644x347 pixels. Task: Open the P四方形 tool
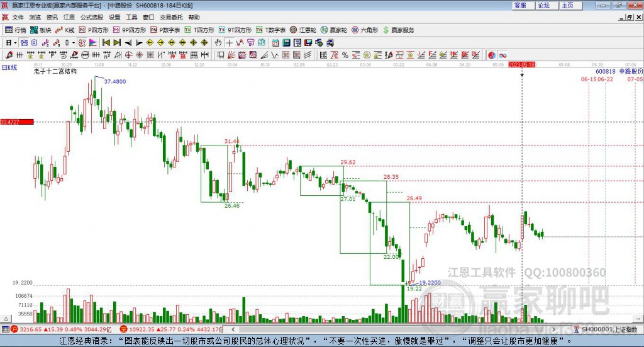(94, 30)
